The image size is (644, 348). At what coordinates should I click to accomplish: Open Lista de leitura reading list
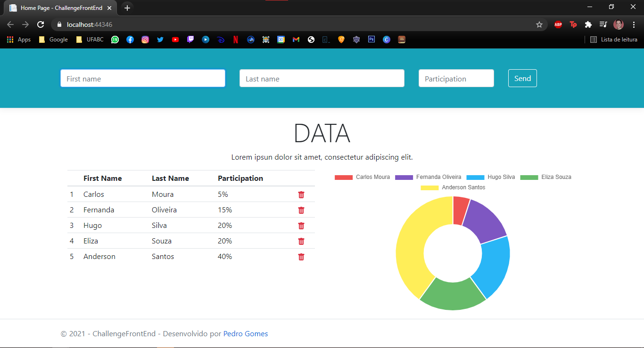614,40
